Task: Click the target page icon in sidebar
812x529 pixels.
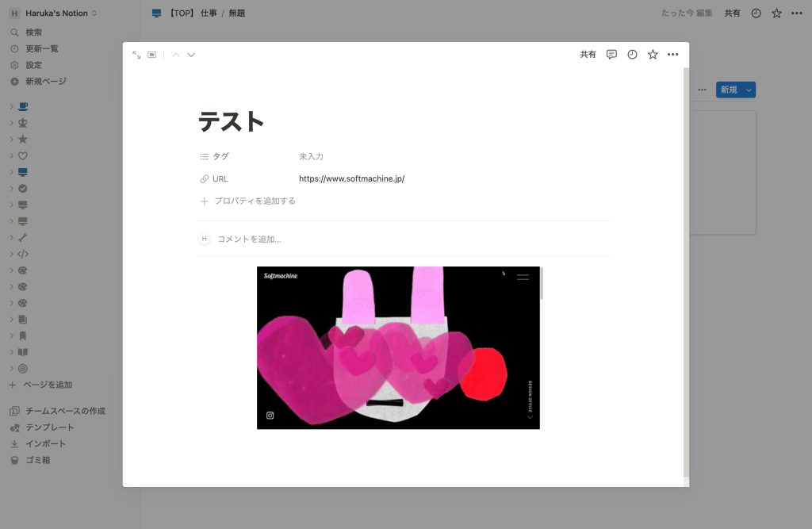Action: pos(23,369)
